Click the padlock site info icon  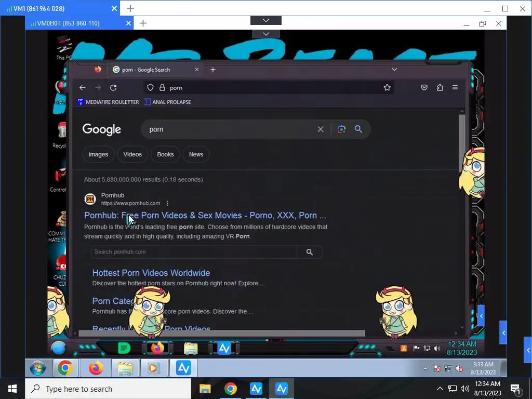[162, 87]
